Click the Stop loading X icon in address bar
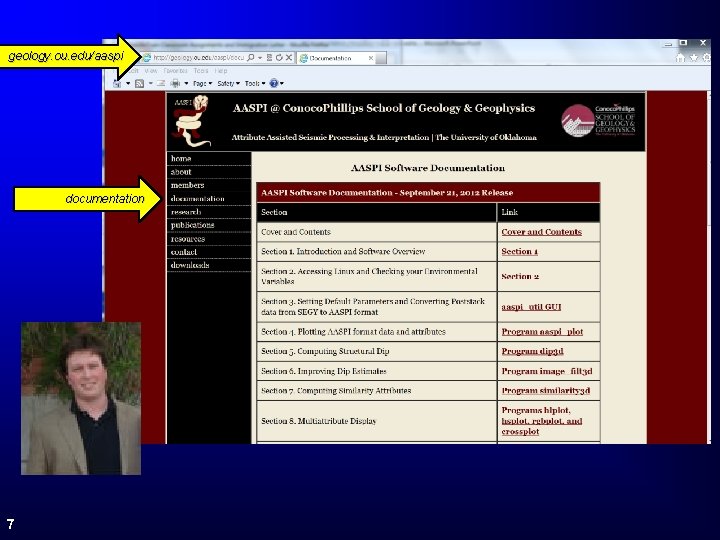The width and height of the screenshot is (720, 540). coord(288,58)
